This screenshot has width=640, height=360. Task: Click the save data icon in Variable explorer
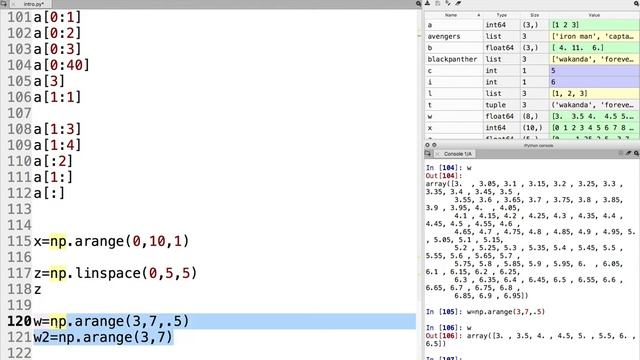pyautogui.click(x=438, y=3)
